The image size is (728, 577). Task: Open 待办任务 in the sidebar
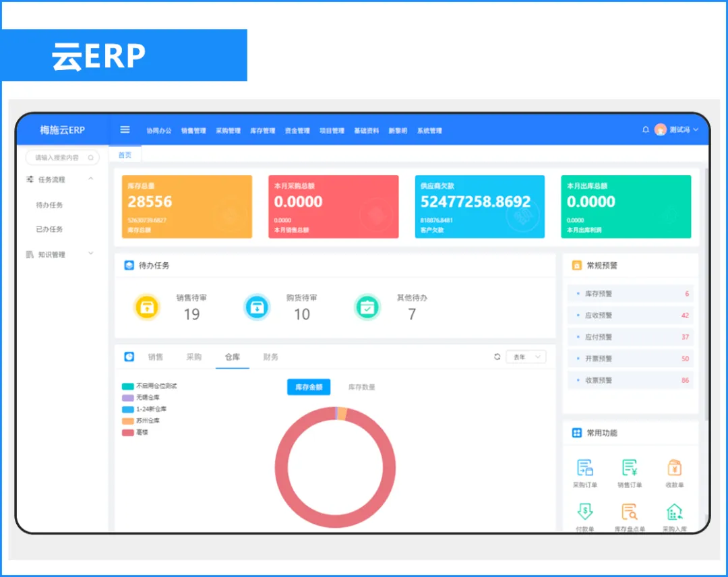tap(49, 205)
